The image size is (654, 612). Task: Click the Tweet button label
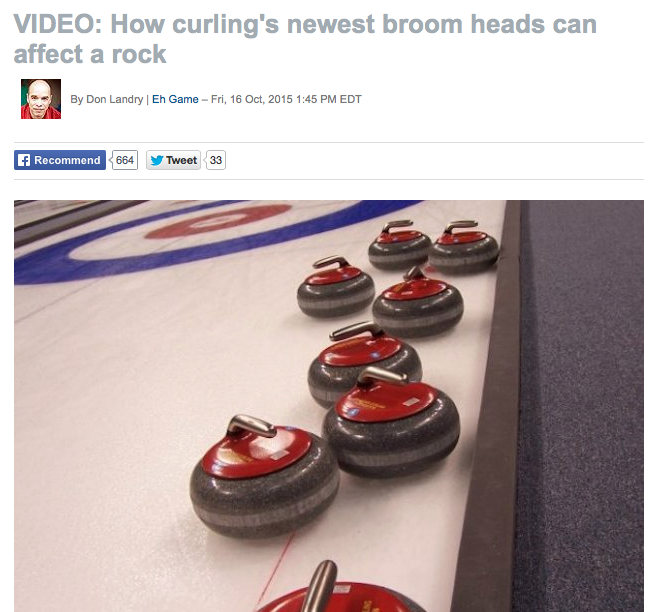tap(181, 160)
